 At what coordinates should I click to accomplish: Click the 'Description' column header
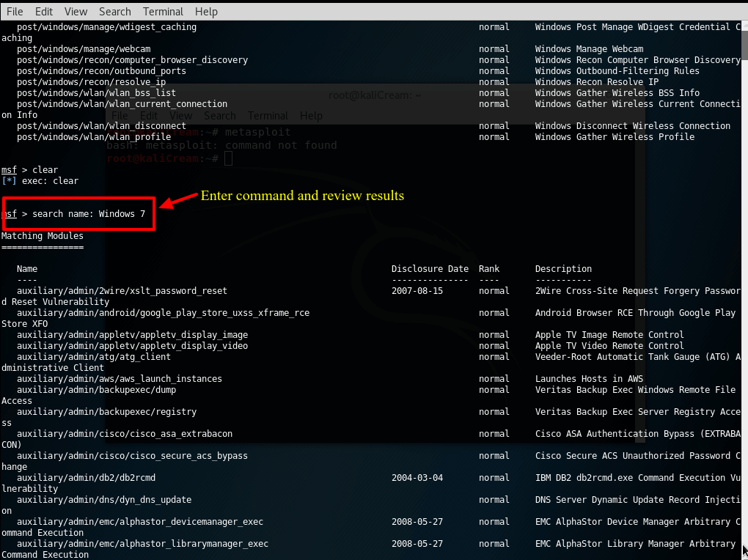[563, 269]
